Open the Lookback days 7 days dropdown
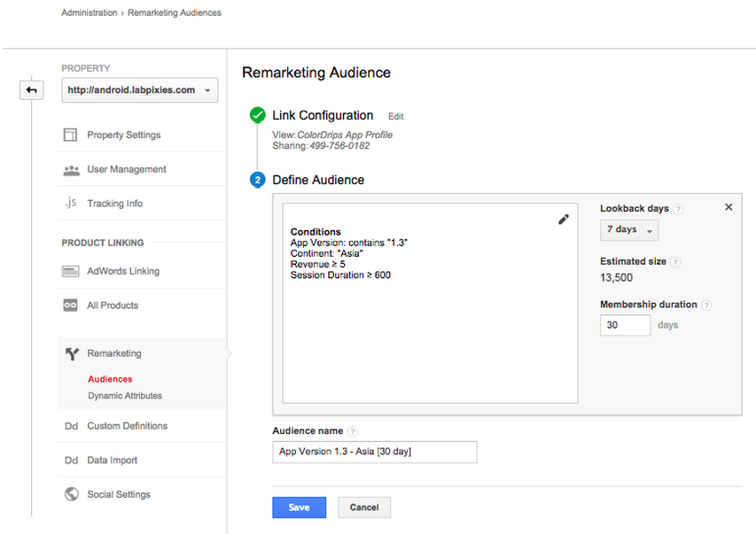 pyautogui.click(x=629, y=230)
